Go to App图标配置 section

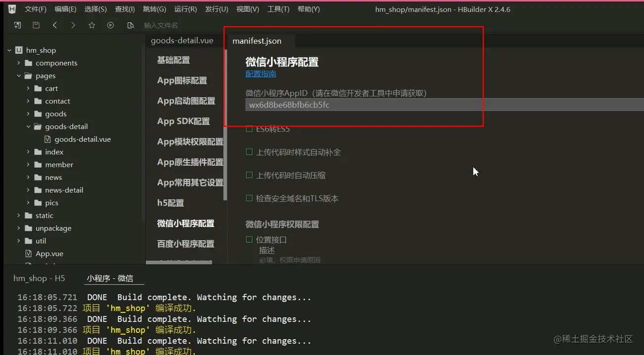tap(182, 80)
